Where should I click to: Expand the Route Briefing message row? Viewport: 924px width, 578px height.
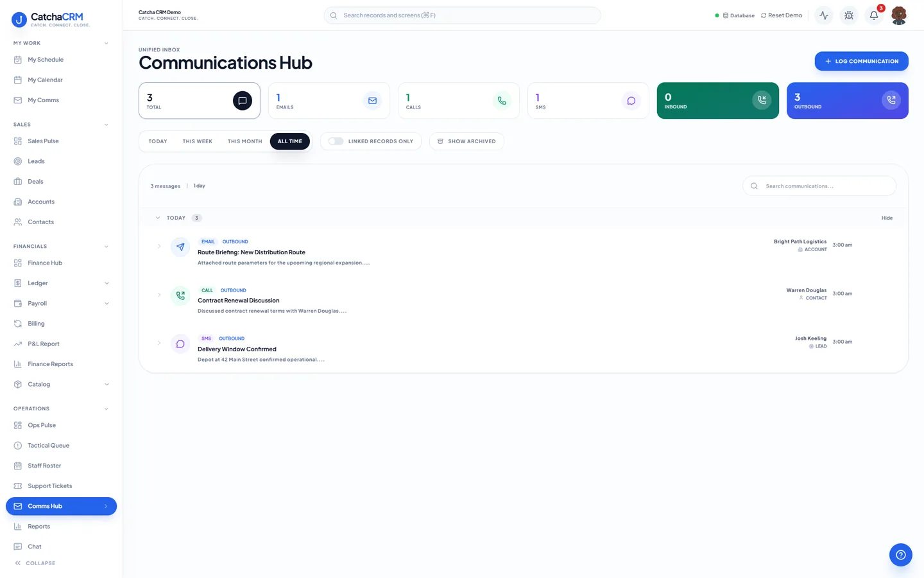point(159,247)
